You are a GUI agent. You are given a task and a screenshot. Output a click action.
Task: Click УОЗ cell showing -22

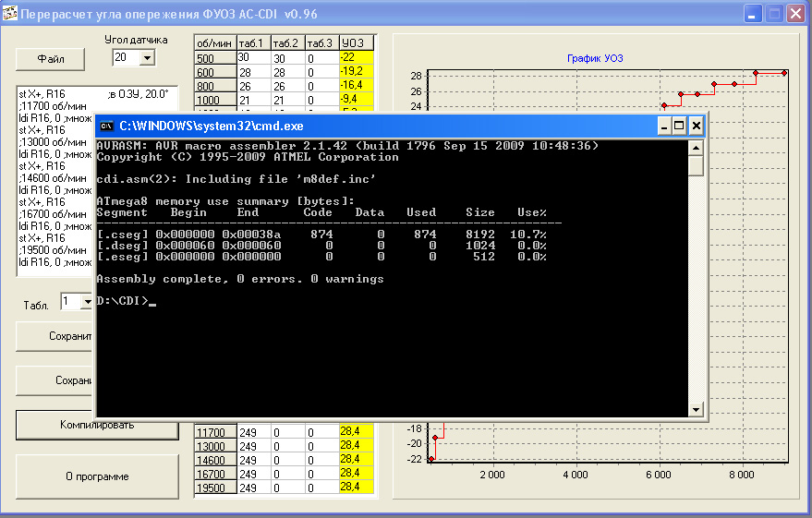(357, 58)
